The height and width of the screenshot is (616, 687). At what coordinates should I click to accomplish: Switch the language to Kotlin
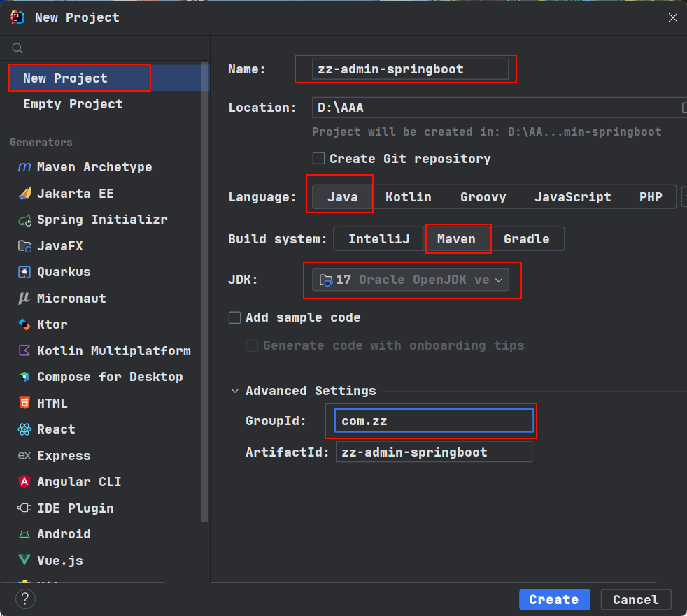tap(409, 197)
